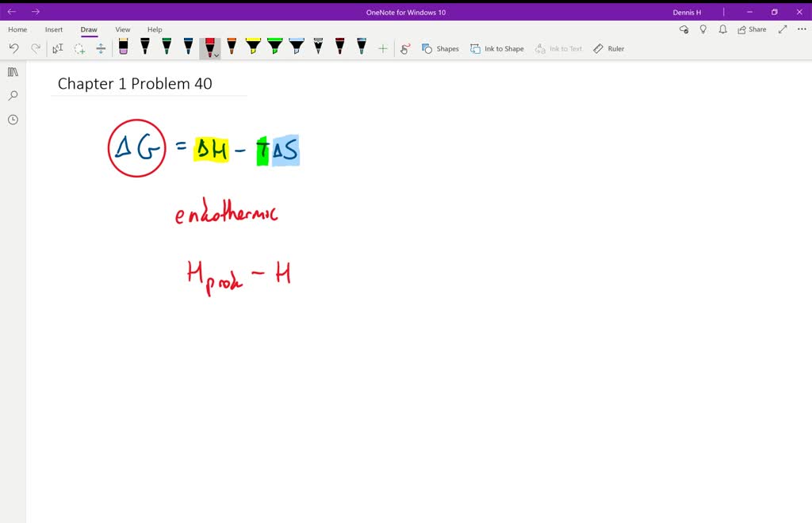Screen dimensions: 812x523
Task: Show notebook navigation panes
Action: (x=13, y=72)
